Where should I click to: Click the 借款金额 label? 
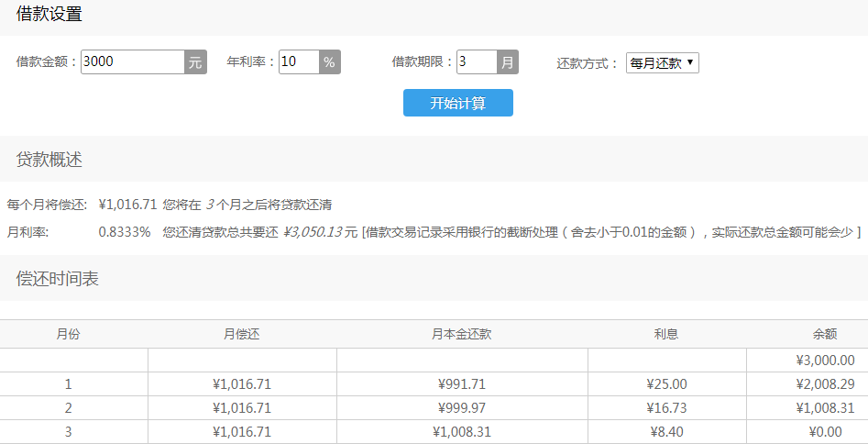point(47,61)
